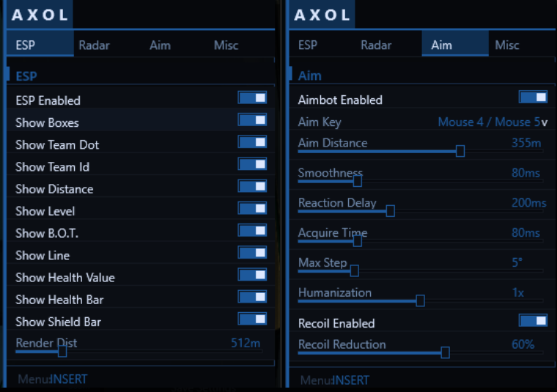The image size is (557, 392).
Task: Open the Radar tab in left panel
Action: 94,45
